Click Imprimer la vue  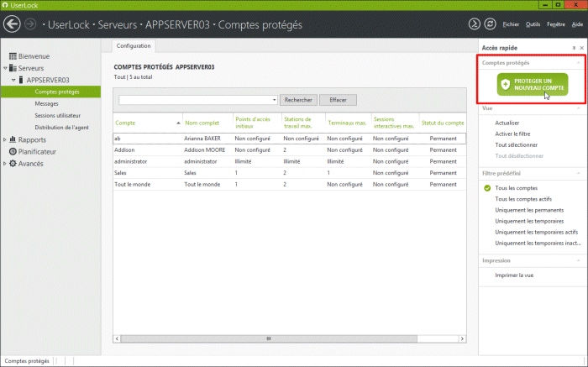514,275
